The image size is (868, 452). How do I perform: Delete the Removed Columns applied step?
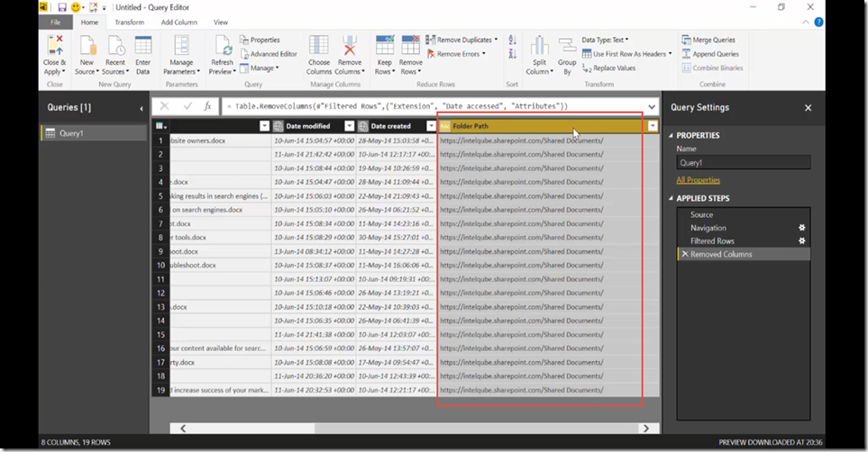coord(685,255)
